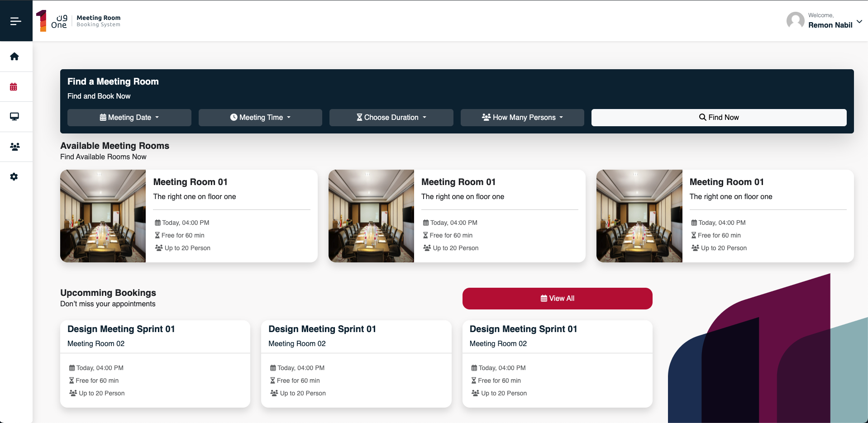Open the How Many Persons dropdown

pyautogui.click(x=522, y=118)
